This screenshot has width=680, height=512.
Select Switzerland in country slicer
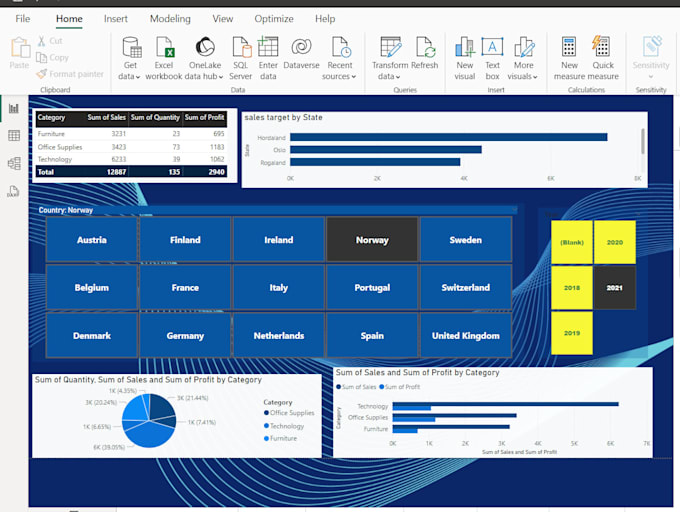[x=466, y=287]
